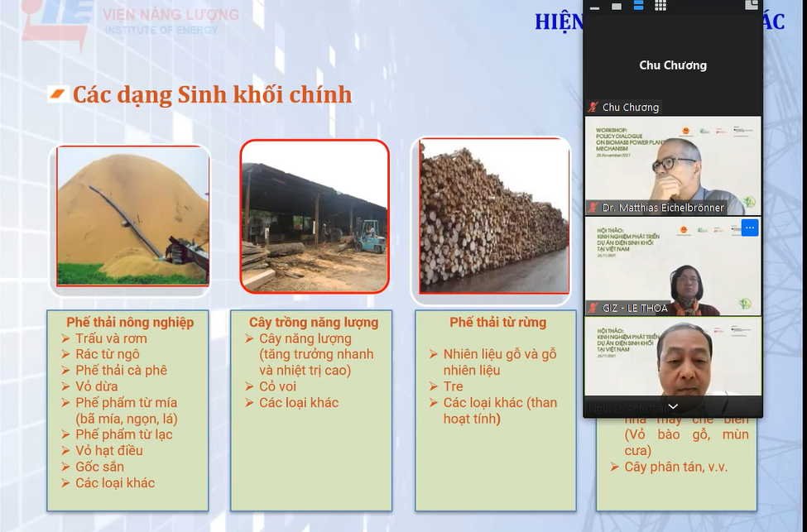Select the small window view icon
The height and width of the screenshot is (532, 807).
(x=617, y=7)
